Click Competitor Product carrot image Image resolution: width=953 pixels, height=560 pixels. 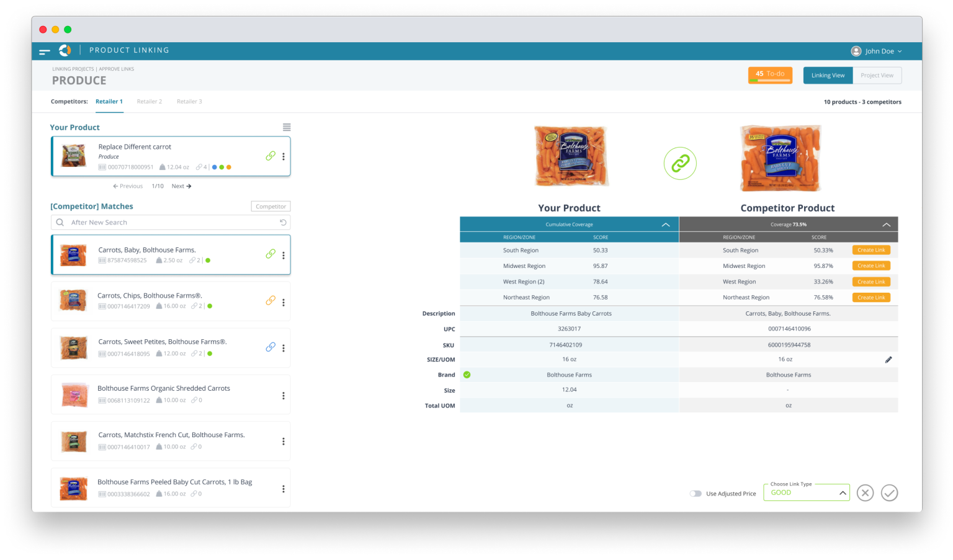[x=781, y=158]
